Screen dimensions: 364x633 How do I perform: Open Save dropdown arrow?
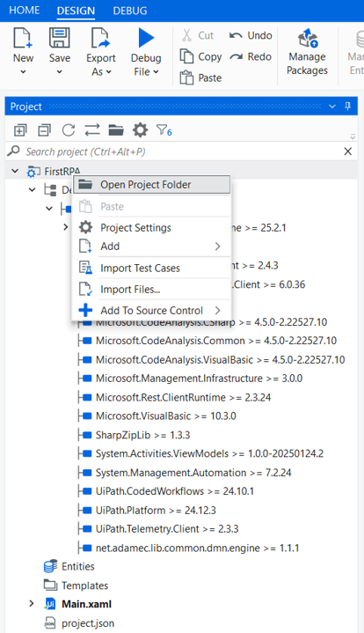click(59, 72)
